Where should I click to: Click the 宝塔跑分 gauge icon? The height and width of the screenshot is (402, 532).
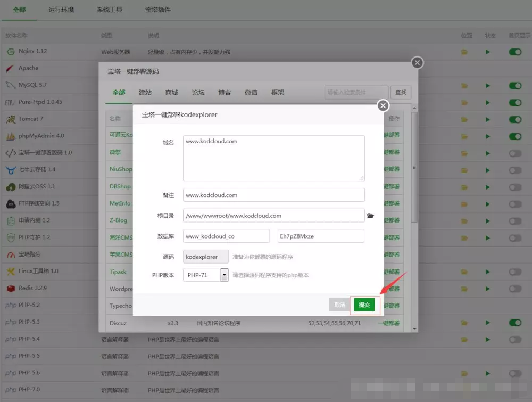tap(11, 255)
